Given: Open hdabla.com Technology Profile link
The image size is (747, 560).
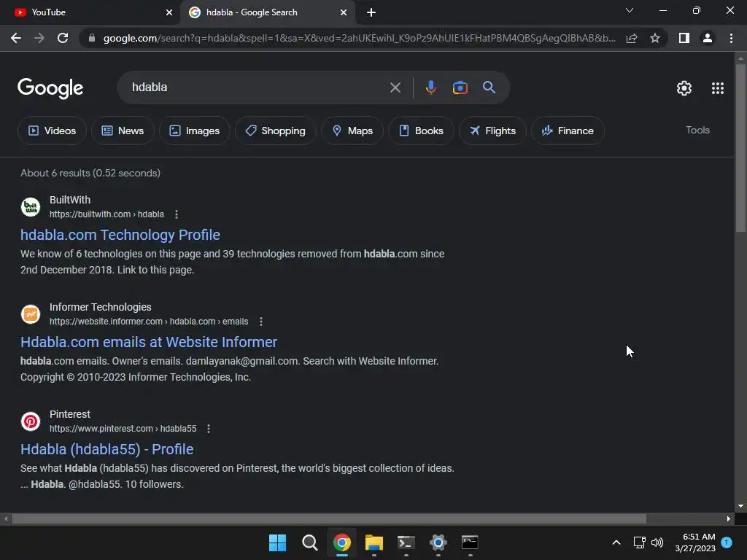Looking at the screenshot, I should click(120, 235).
